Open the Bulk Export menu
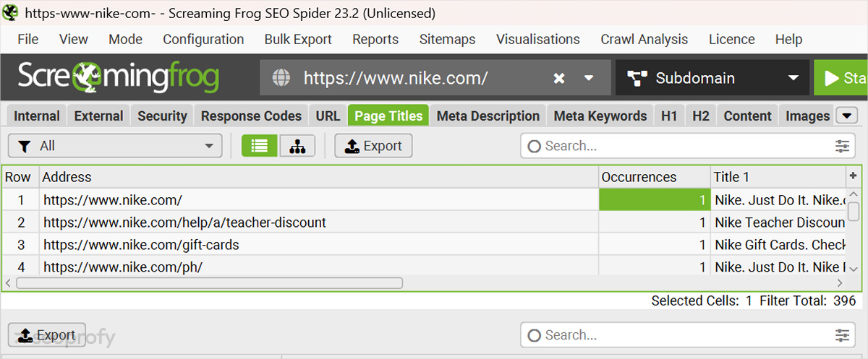 pos(298,40)
